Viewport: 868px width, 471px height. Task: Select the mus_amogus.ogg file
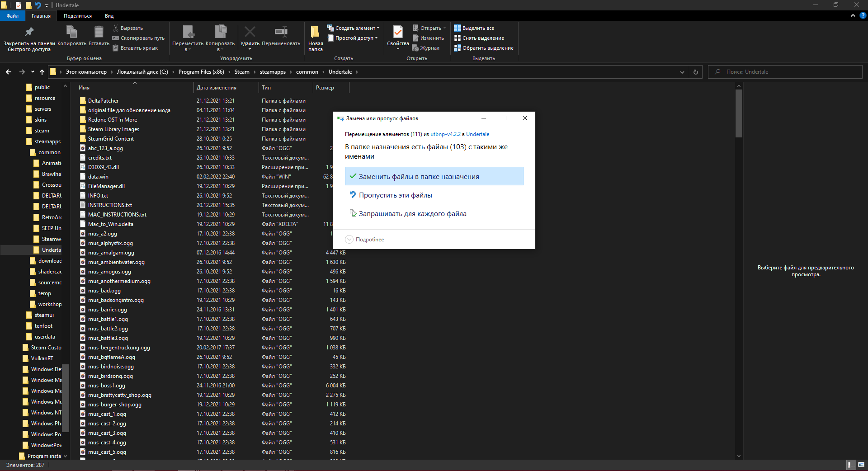pyautogui.click(x=109, y=272)
